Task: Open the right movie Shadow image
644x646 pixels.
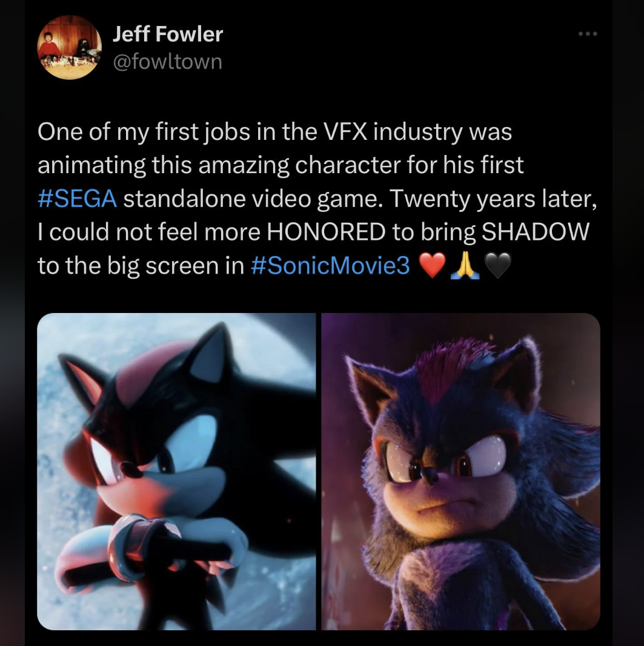Action: (460, 471)
